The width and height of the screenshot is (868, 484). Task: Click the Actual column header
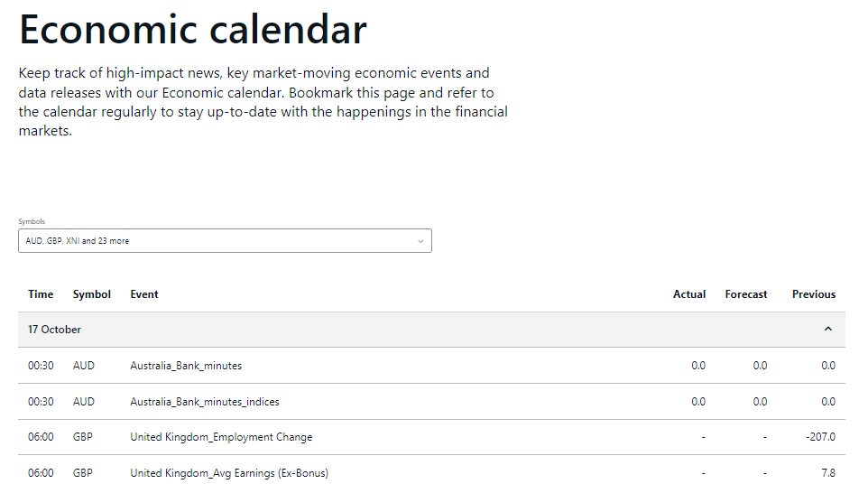point(689,294)
